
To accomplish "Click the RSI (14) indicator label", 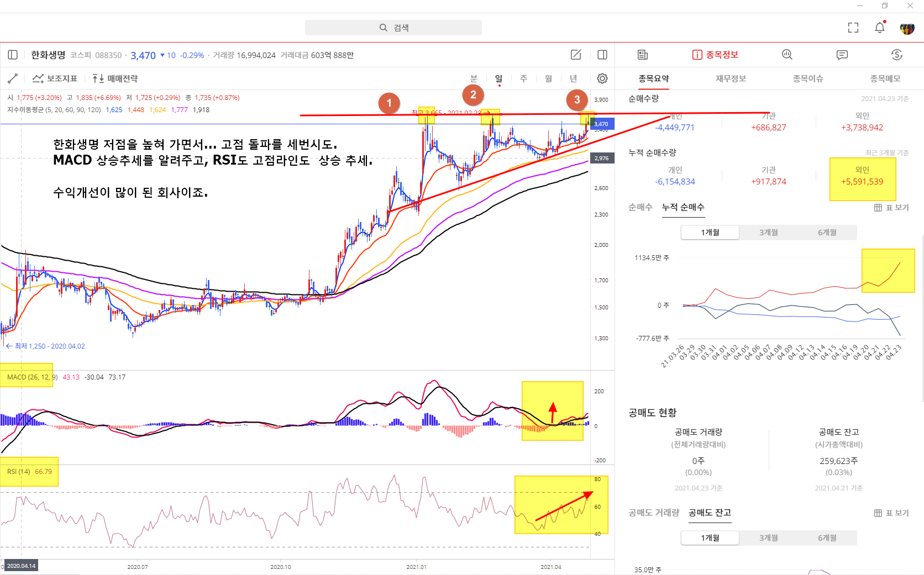I will point(19,472).
